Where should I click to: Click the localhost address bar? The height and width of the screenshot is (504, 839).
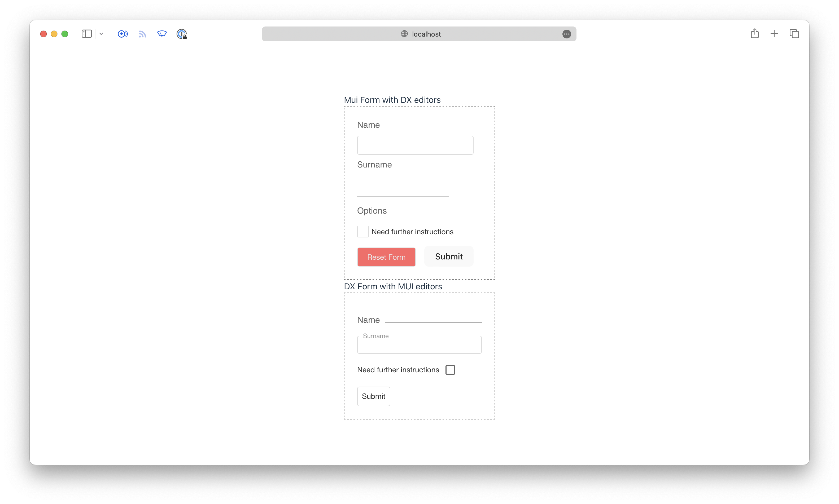419,34
